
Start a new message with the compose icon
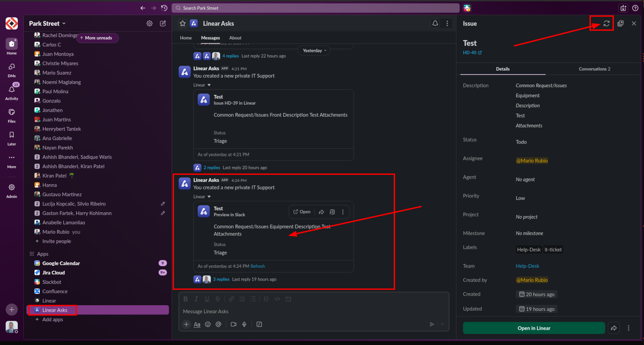(x=163, y=23)
